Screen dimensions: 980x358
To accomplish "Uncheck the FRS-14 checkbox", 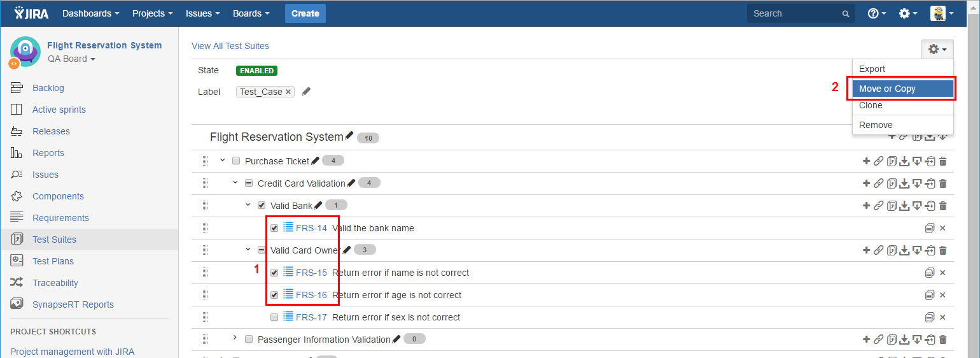I will [x=274, y=228].
